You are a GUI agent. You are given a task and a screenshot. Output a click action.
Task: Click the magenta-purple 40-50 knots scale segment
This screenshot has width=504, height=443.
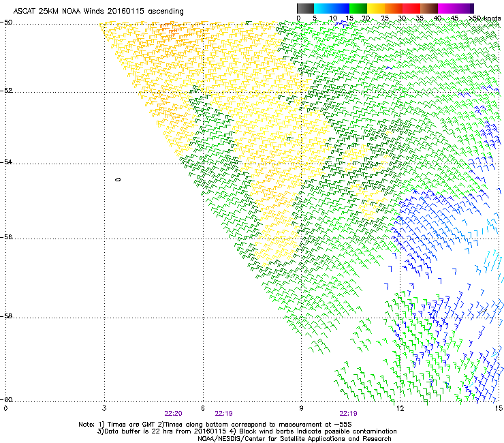456,8
